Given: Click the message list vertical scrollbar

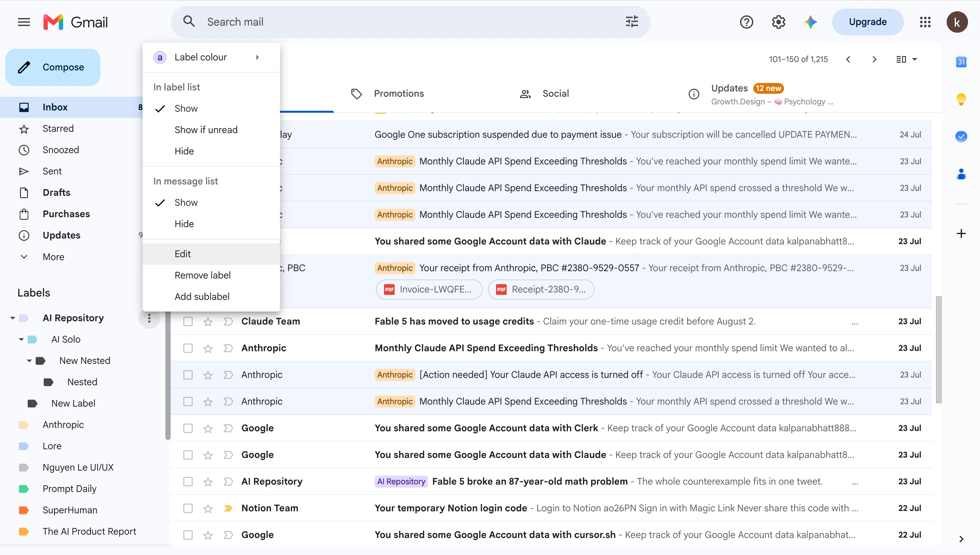Looking at the screenshot, I should (x=939, y=350).
